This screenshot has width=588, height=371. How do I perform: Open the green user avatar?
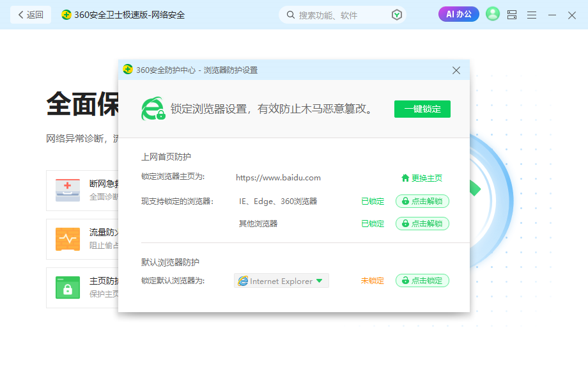[x=493, y=14]
